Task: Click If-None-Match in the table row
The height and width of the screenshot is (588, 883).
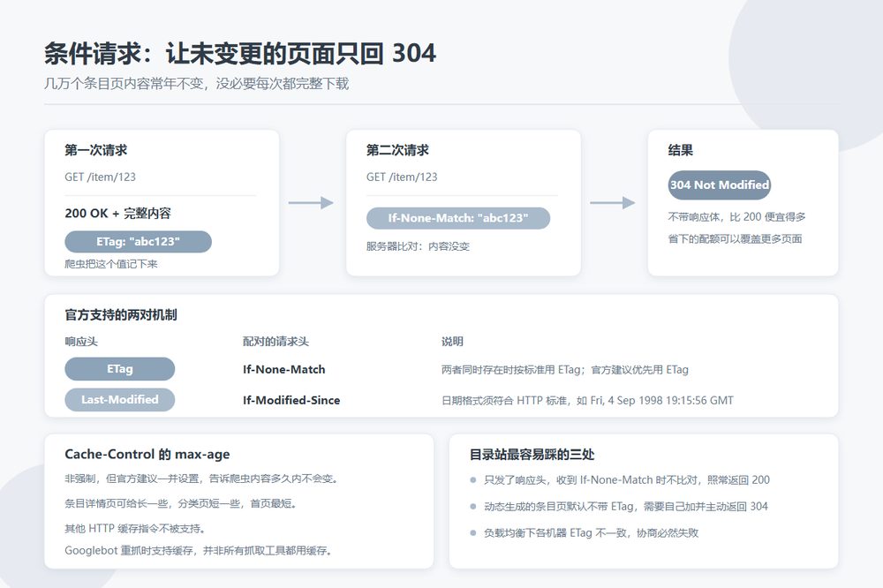Action: tap(284, 369)
